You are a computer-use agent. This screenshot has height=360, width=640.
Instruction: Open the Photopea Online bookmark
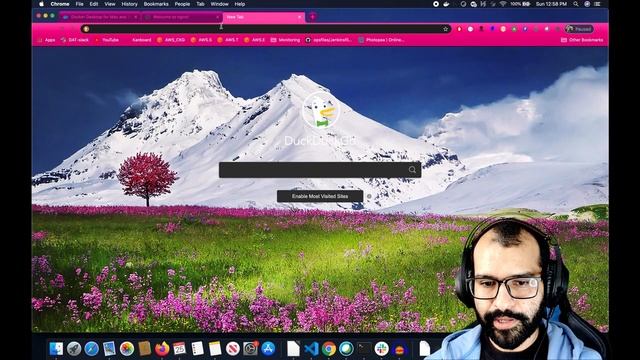[x=382, y=40]
